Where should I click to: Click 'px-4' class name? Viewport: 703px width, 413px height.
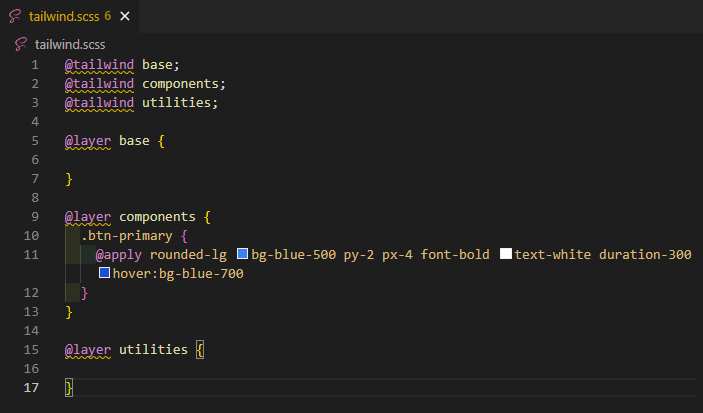(x=397, y=255)
